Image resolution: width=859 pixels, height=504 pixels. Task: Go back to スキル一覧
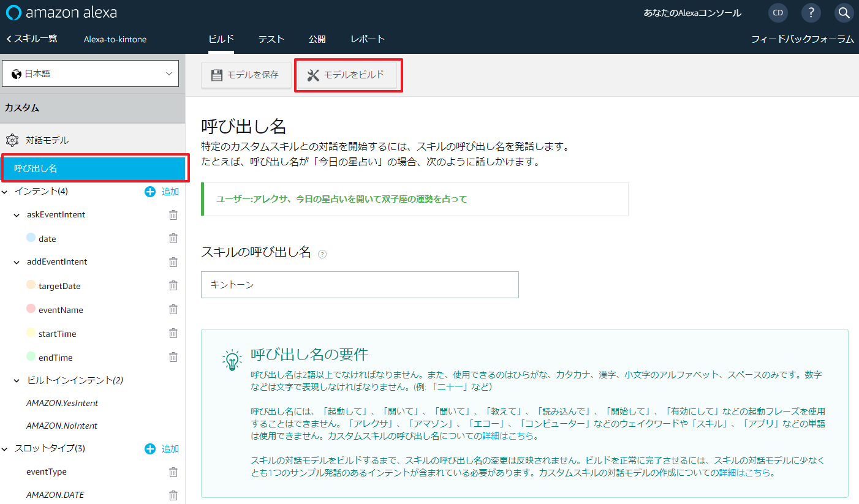coord(31,39)
